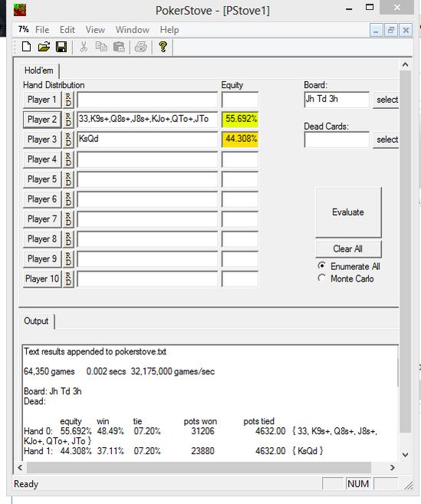Click the Copy toolbar icon
421x504 pixels.
coord(101,47)
